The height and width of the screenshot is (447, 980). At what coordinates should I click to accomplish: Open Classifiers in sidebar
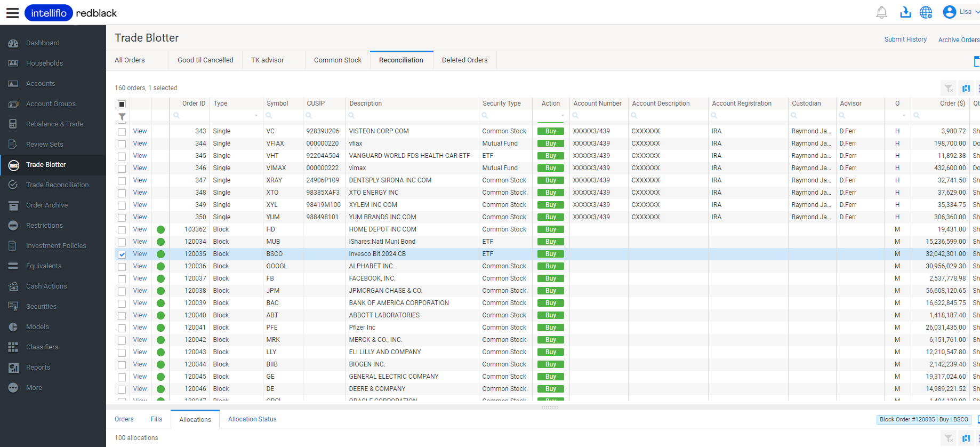click(42, 347)
